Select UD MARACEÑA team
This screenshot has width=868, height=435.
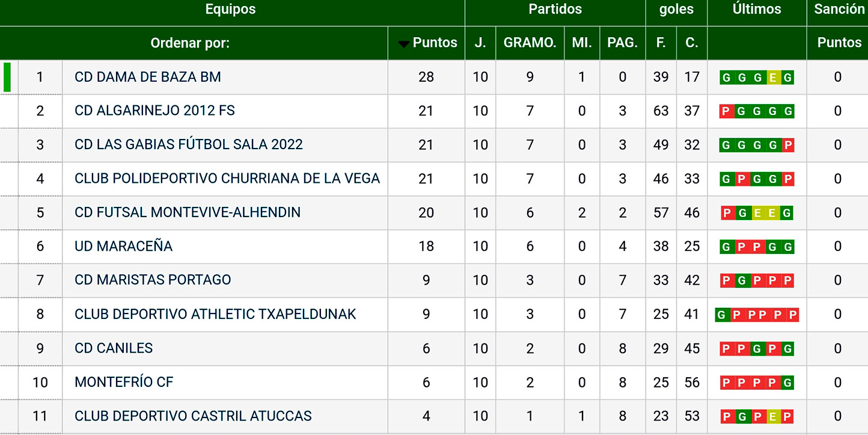[123, 246]
